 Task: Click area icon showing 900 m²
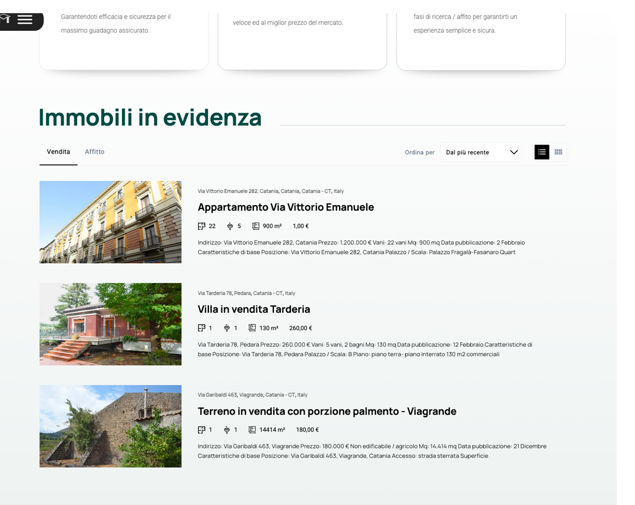pos(255,226)
